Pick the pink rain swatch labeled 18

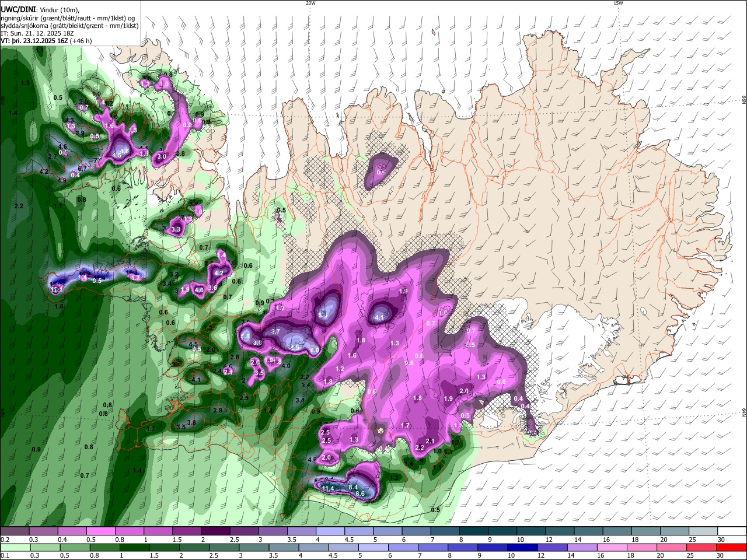coord(641,547)
